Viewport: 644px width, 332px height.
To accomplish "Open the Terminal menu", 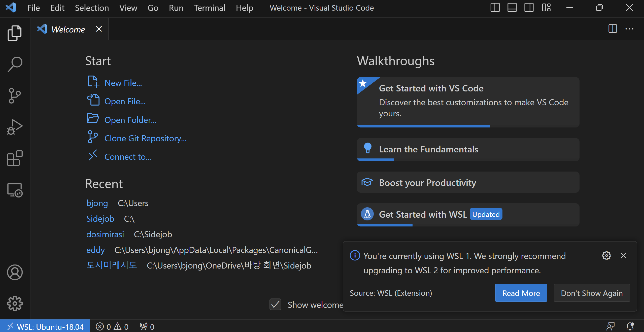I will tap(209, 8).
